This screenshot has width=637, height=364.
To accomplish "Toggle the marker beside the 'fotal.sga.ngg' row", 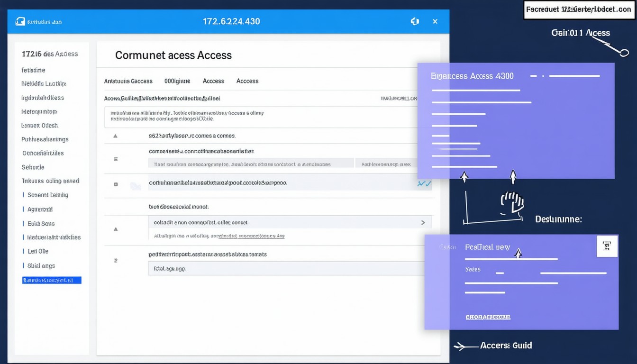I will 116,261.
